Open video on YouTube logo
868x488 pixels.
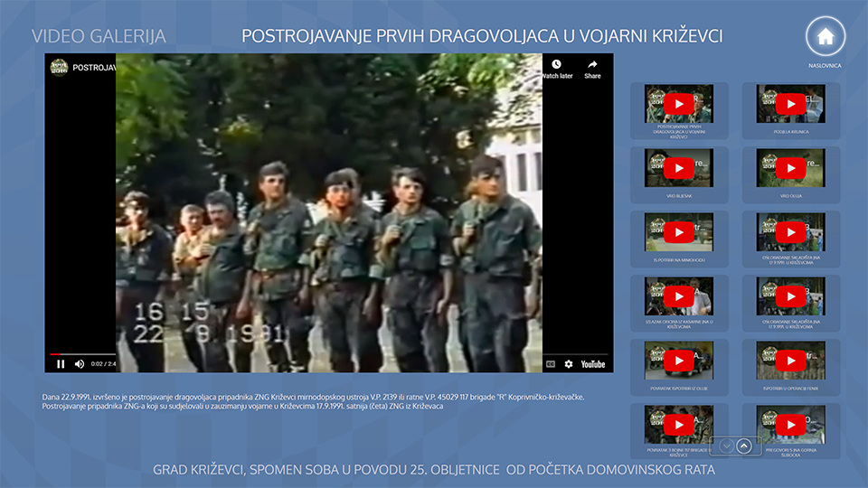(592, 364)
